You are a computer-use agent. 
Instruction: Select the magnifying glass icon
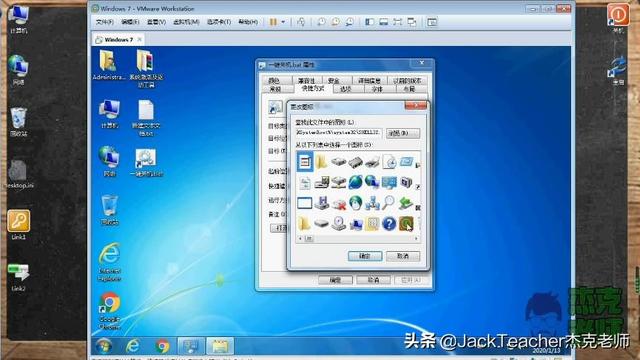tap(389, 202)
